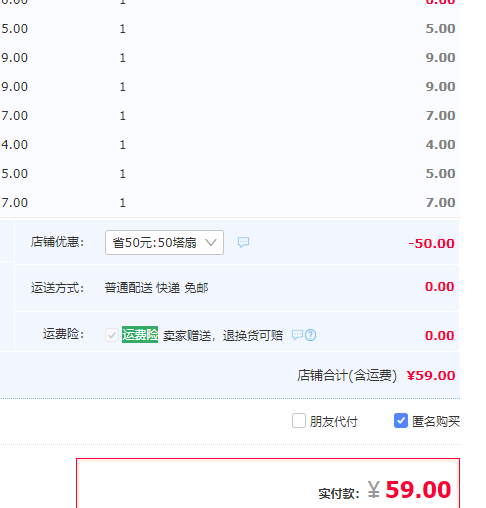
Task: Click the 朋友代付 label text
Action: [x=333, y=422]
